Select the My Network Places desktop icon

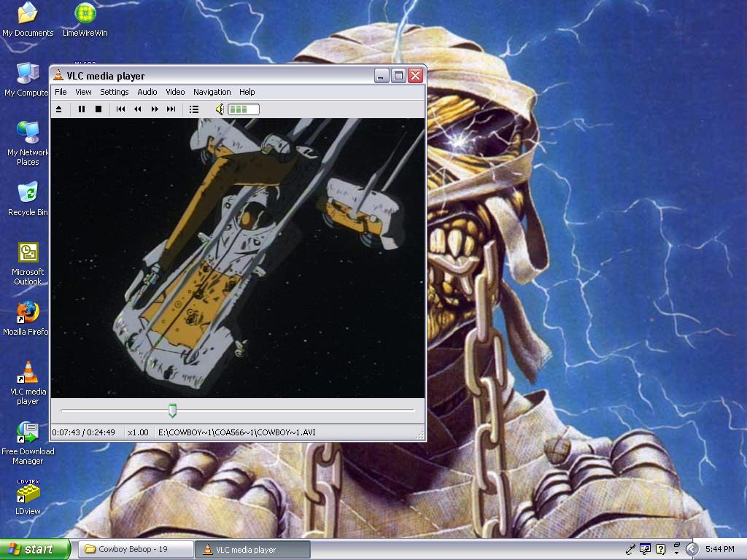click(28, 144)
